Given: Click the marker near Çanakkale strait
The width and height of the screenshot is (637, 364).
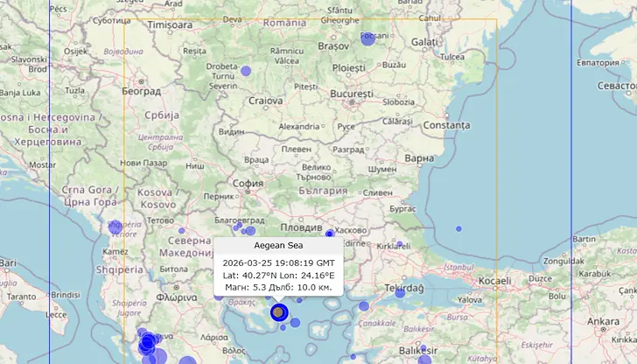Looking at the screenshot, I should coord(364,306).
